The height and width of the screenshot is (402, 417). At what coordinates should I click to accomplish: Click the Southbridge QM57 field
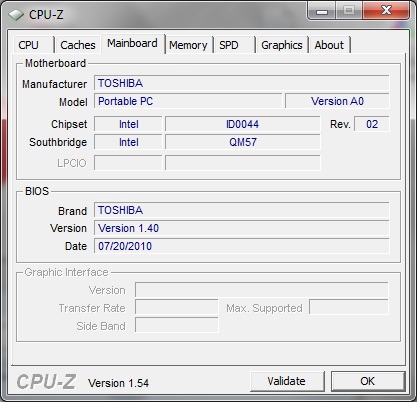click(243, 142)
